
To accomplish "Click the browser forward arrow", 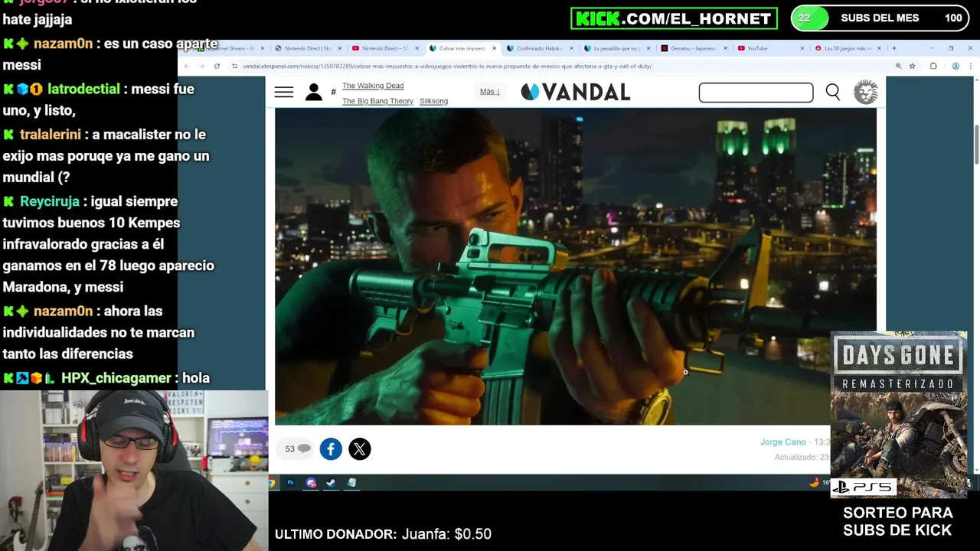I will click(x=201, y=67).
